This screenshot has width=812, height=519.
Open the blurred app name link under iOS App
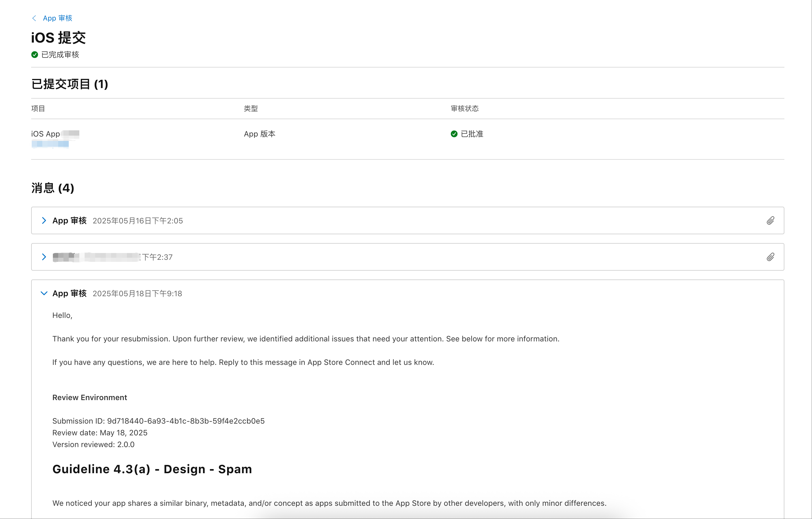click(50, 144)
